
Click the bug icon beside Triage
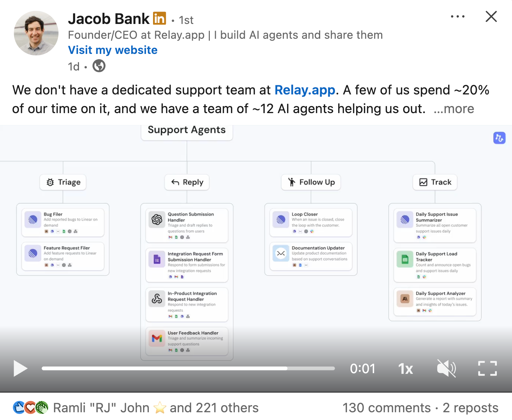50,182
